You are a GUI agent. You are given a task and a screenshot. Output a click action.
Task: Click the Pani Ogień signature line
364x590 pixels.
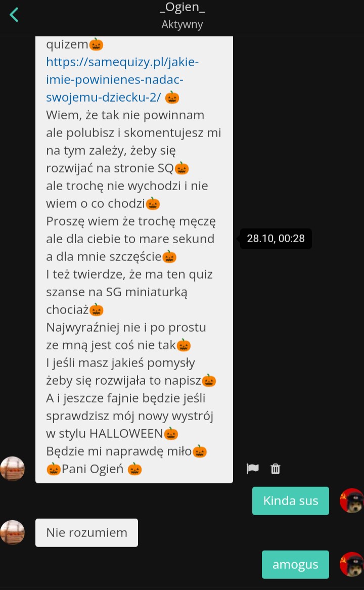[x=94, y=469]
